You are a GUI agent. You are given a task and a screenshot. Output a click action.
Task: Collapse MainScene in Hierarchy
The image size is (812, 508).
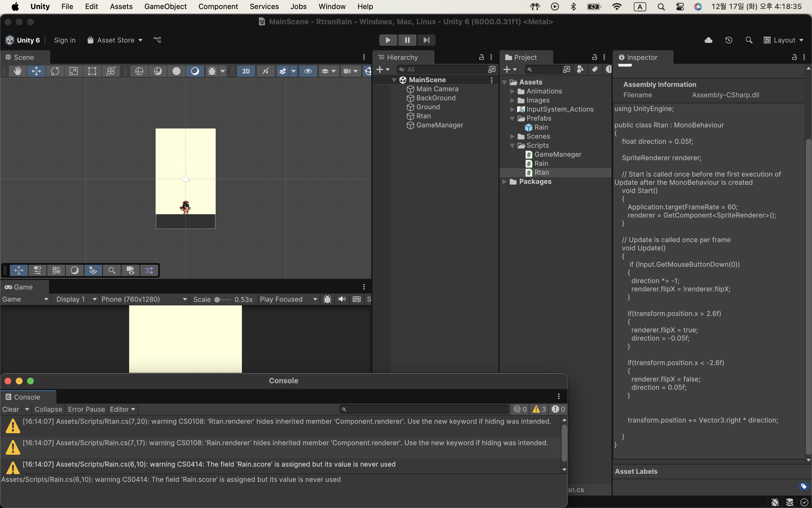click(x=394, y=80)
